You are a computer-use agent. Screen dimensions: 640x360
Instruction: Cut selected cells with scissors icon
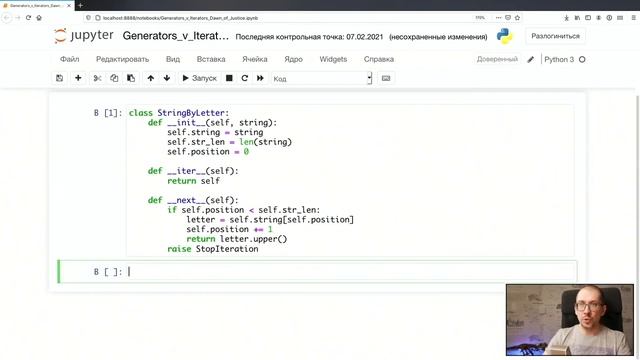click(x=97, y=78)
